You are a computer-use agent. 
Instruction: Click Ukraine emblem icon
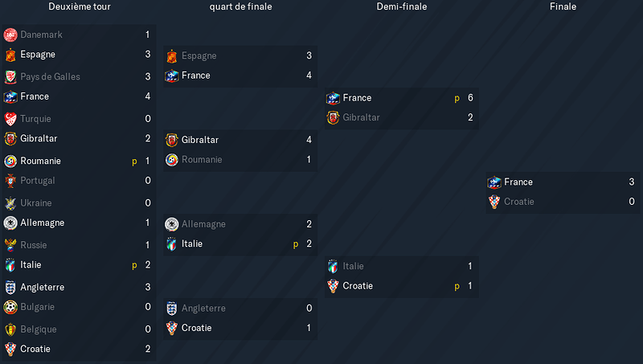click(x=10, y=203)
